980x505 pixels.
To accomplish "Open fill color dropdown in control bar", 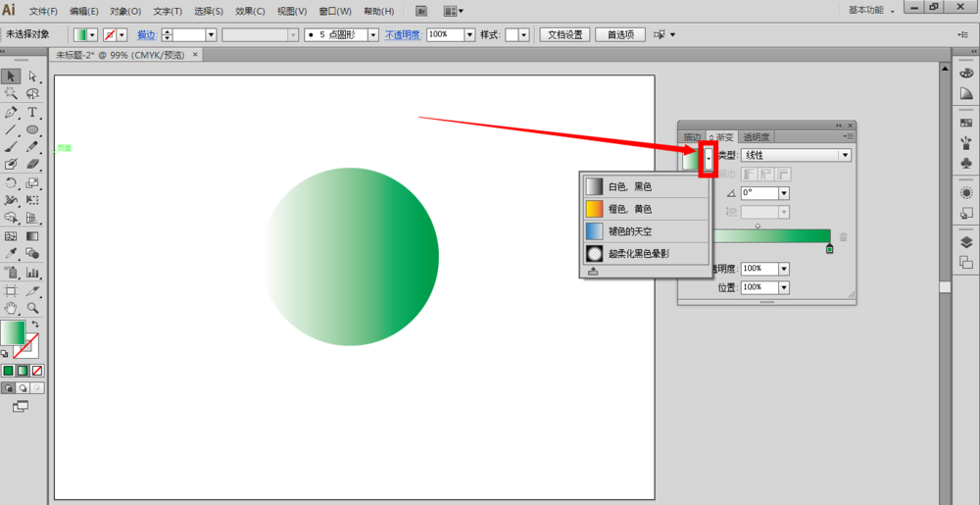I will [93, 35].
